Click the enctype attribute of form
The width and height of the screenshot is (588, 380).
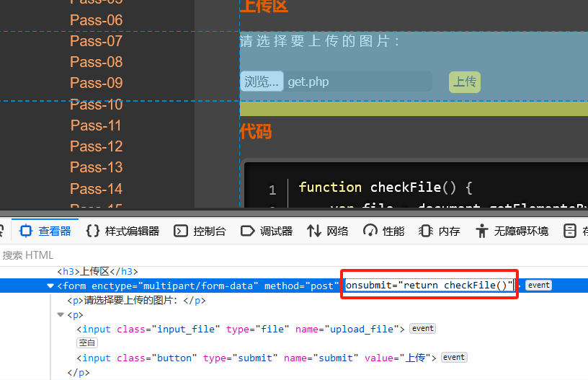pos(175,286)
